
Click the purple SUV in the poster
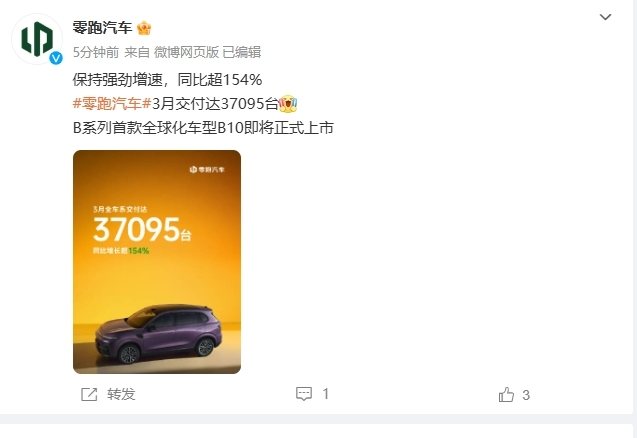pyautogui.click(x=159, y=334)
